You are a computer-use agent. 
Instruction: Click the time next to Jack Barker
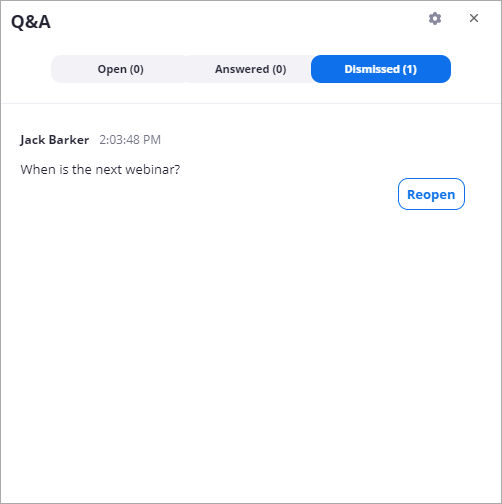(x=130, y=140)
